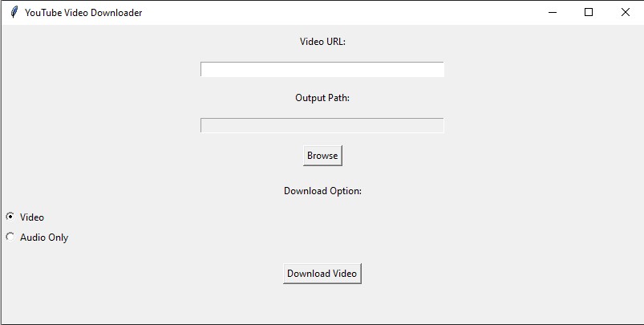
Task: Click the empty title bar drag area
Action: point(337,12)
